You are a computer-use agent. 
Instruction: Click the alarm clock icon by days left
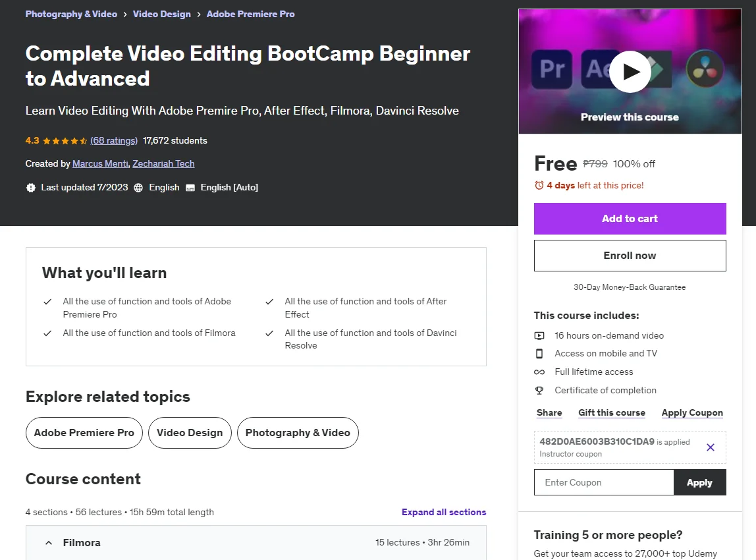pos(539,185)
